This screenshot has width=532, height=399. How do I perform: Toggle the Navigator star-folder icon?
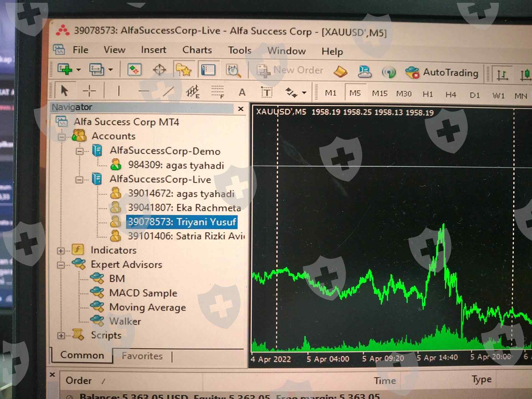pyautogui.click(x=183, y=70)
